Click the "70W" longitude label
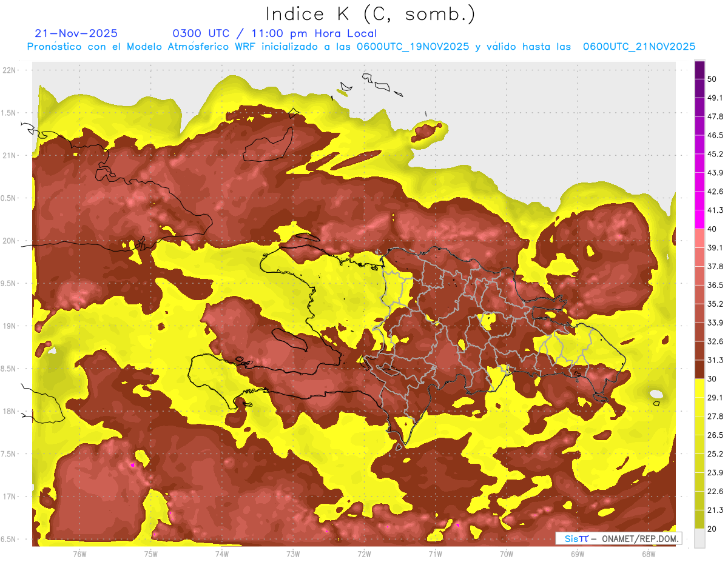Image resolution: width=728 pixels, height=562 pixels. pos(506,554)
